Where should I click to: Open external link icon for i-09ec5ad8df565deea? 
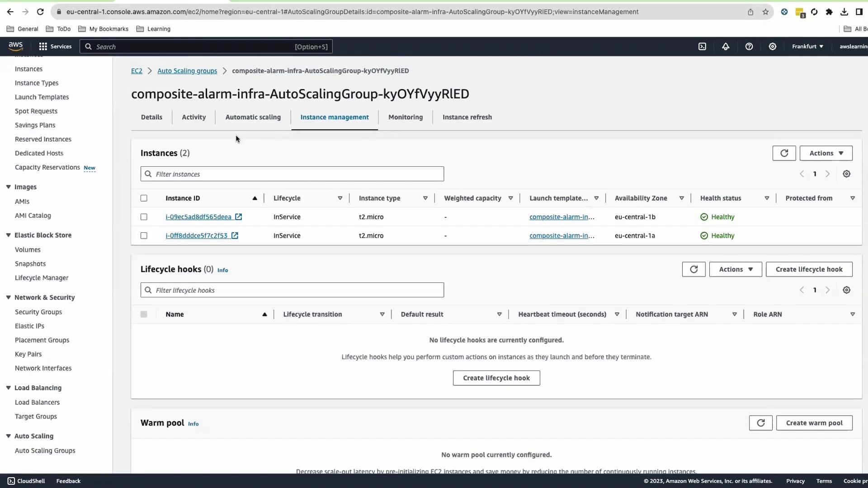(x=238, y=217)
